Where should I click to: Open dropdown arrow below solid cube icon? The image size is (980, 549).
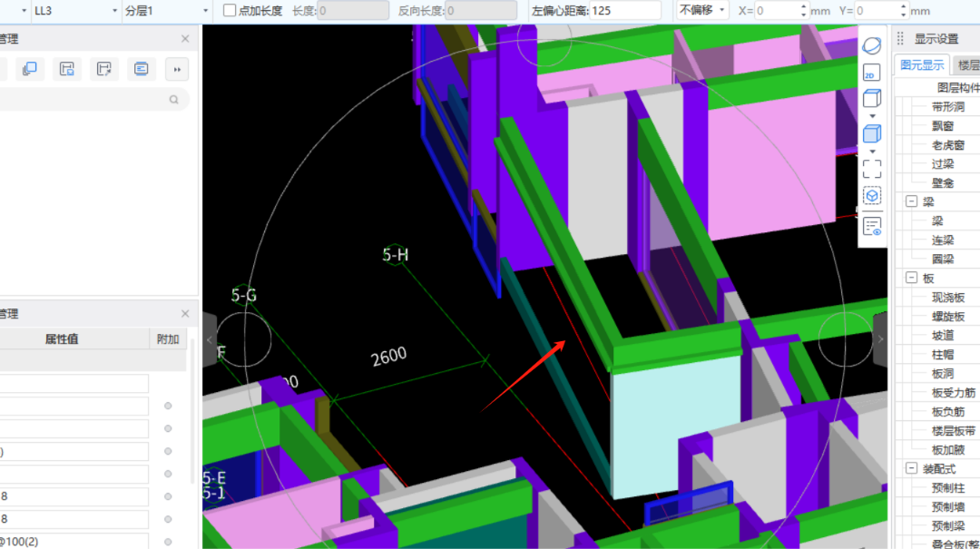(872, 152)
